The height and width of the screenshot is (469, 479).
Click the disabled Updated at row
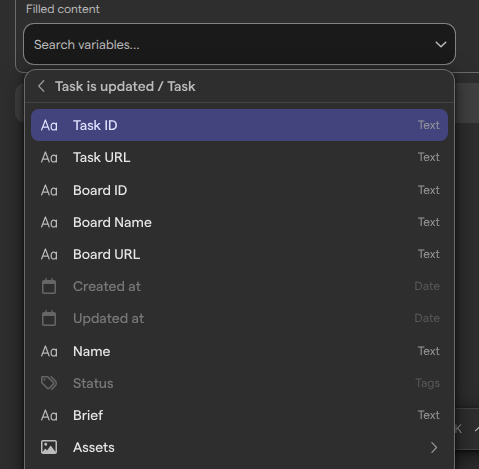239,318
